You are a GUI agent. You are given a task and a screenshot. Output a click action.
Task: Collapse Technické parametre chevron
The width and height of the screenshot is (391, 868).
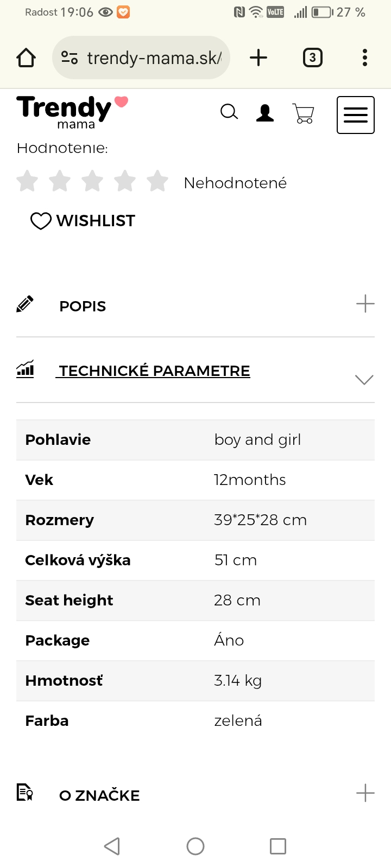point(364,379)
